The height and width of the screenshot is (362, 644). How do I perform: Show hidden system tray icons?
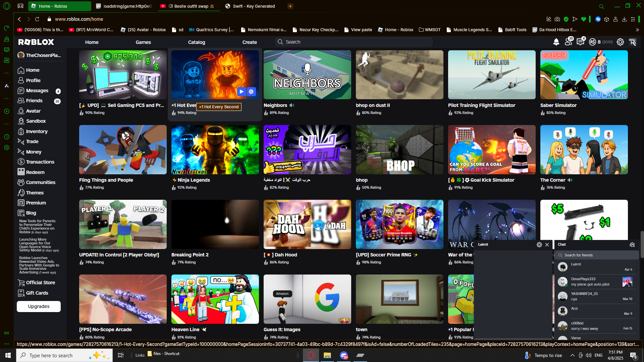[572, 355]
